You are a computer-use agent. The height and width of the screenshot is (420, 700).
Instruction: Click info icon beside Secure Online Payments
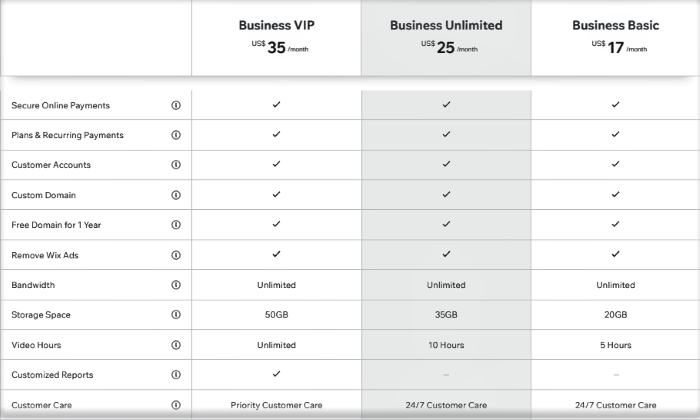[176, 105]
